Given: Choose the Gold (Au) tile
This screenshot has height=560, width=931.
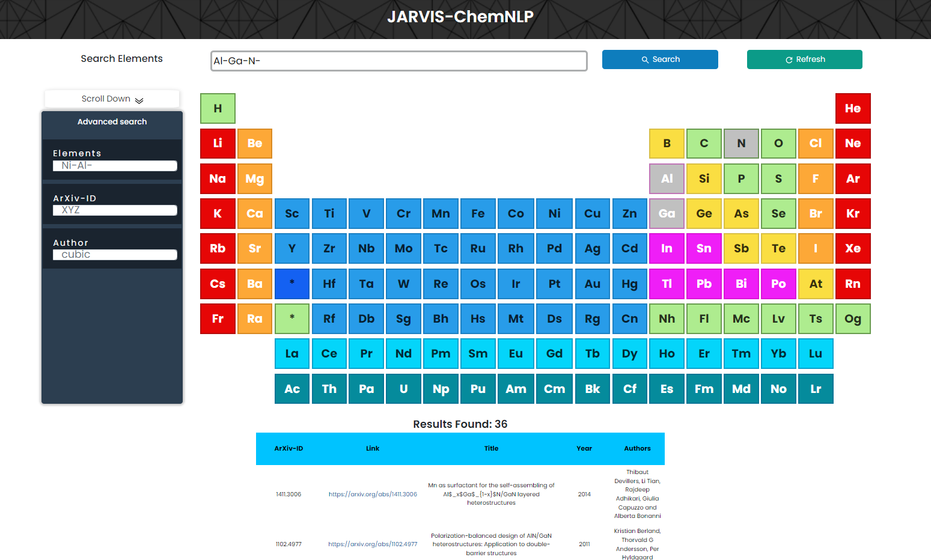Looking at the screenshot, I should [x=592, y=284].
